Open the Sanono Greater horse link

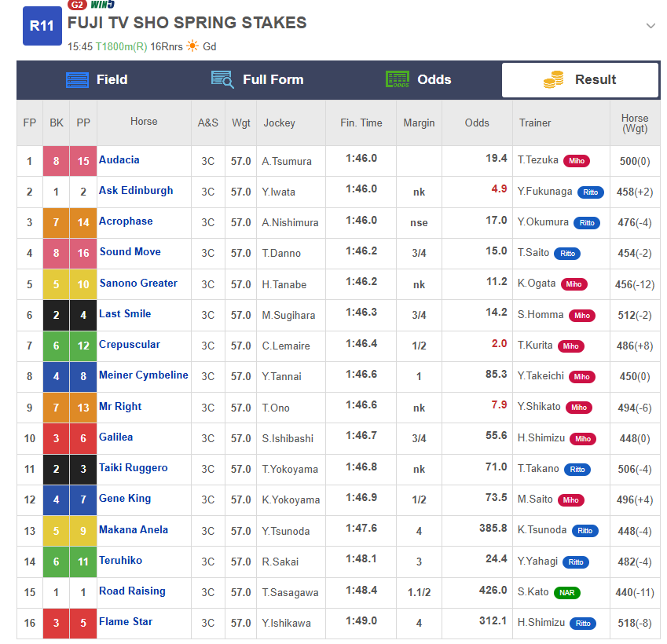pyautogui.click(x=138, y=284)
